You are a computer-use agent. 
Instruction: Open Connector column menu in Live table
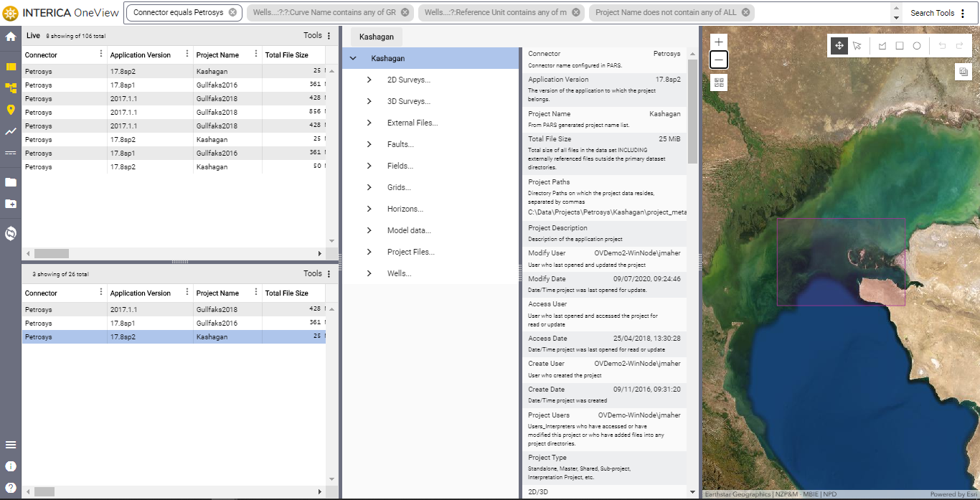(x=101, y=55)
